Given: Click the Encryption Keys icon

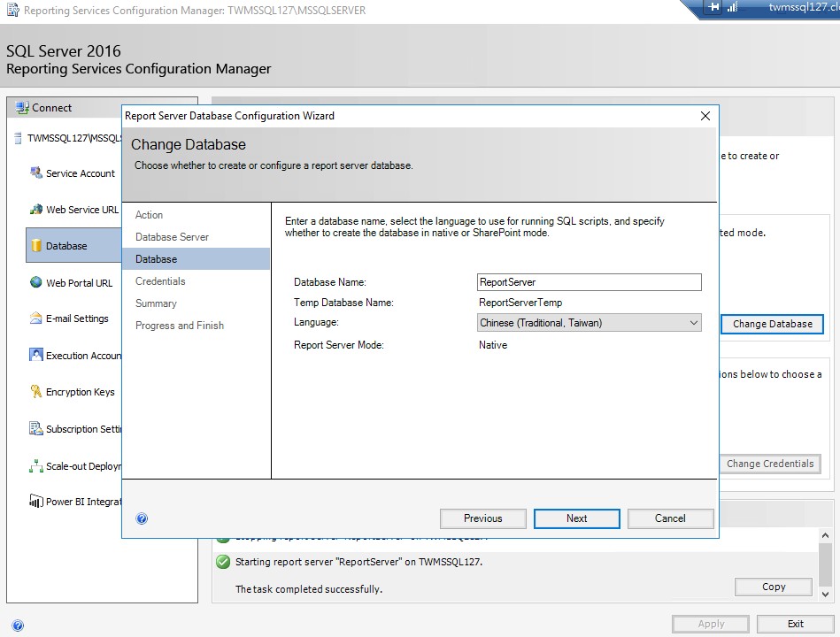Looking at the screenshot, I should [x=36, y=391].
